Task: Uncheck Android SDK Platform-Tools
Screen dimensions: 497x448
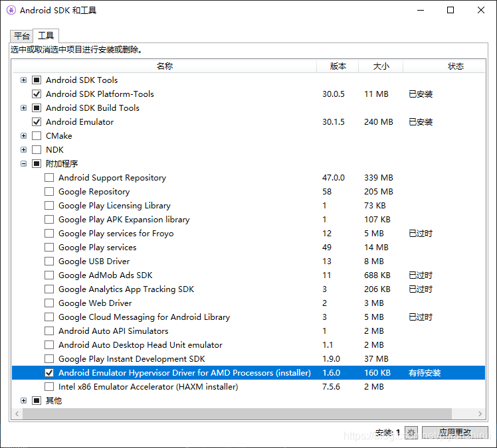Action: click(x=37, y=94)
